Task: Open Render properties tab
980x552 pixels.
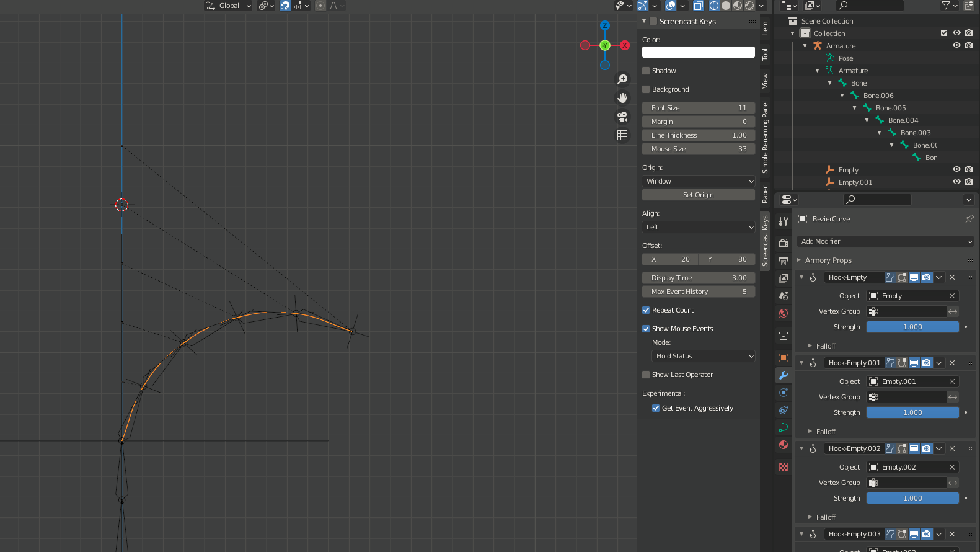Action: 784,243
